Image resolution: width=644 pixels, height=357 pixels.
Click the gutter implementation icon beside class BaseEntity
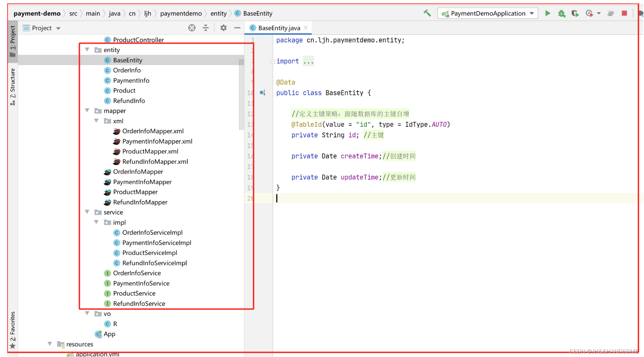pyautogui.click(x=263, y=93)
